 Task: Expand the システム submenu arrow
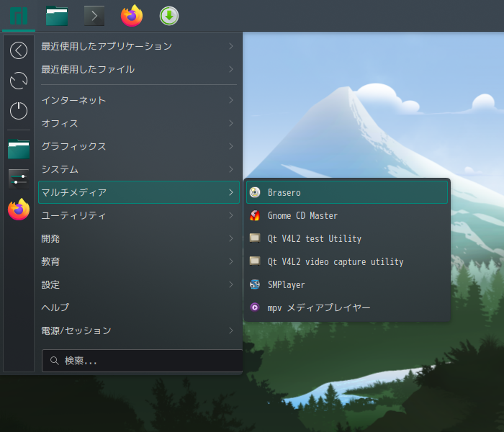click(x=231, y=169)
